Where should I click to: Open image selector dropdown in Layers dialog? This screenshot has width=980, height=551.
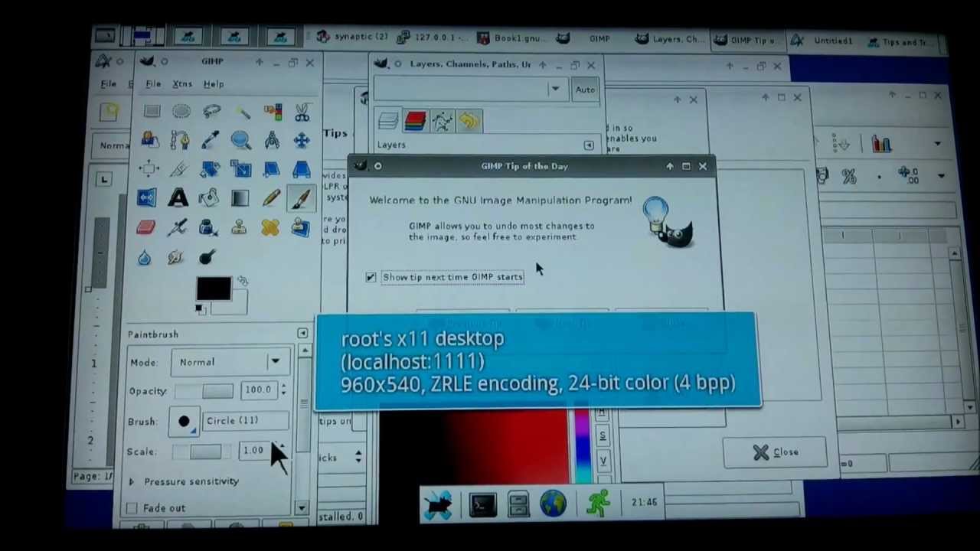pyautogui.click(x=469, y=90)
